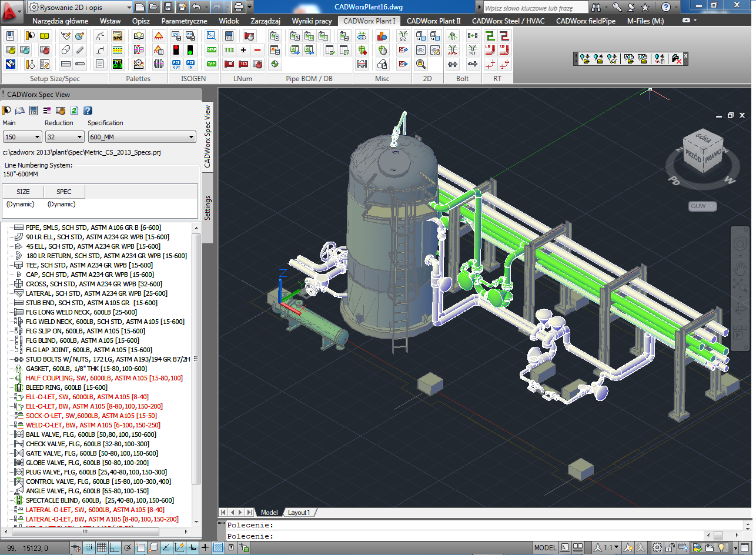Image resolution: width=756 pixels, height=555 pixels.
Task: Click the star favorites icon in title bar
Action: (645, 7)
